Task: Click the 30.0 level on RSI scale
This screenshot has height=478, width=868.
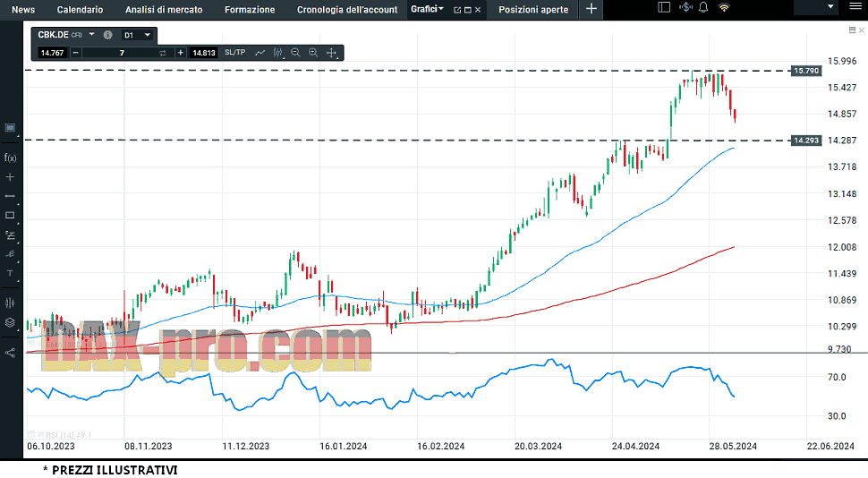Action: [x=837, y=416]
